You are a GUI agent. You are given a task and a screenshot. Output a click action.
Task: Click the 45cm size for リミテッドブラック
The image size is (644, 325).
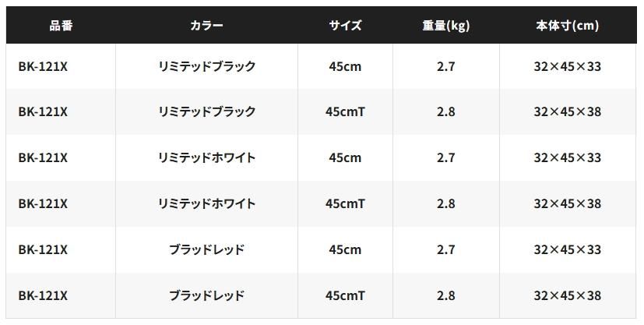pyautogui.click(x=345, y=66)
